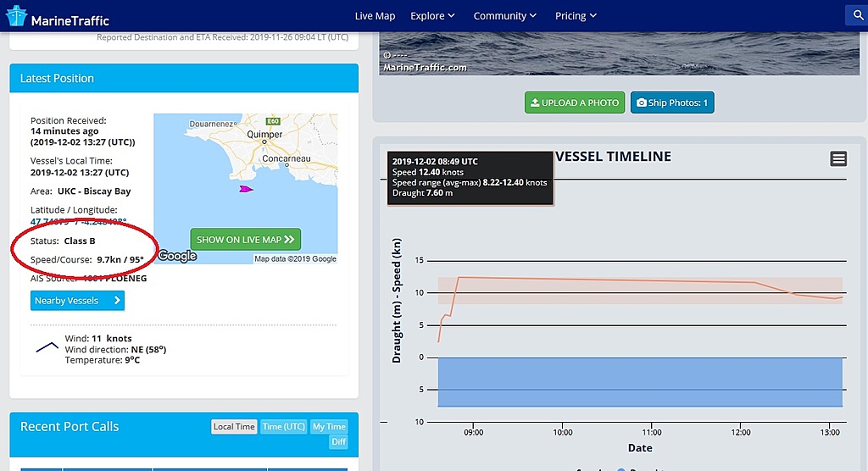Image resolution: width=868 pixels, height=471 pixels.
Task: Switch port calls to Local Time
Action: 234,427
